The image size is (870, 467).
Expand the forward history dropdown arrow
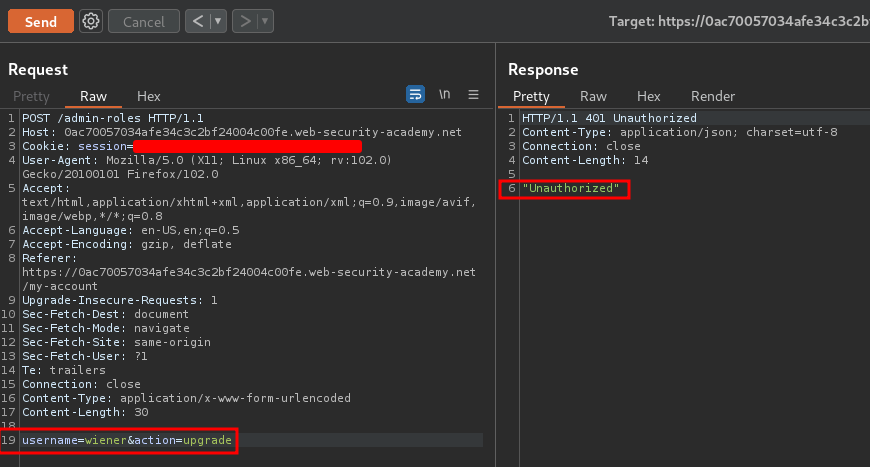265,21
